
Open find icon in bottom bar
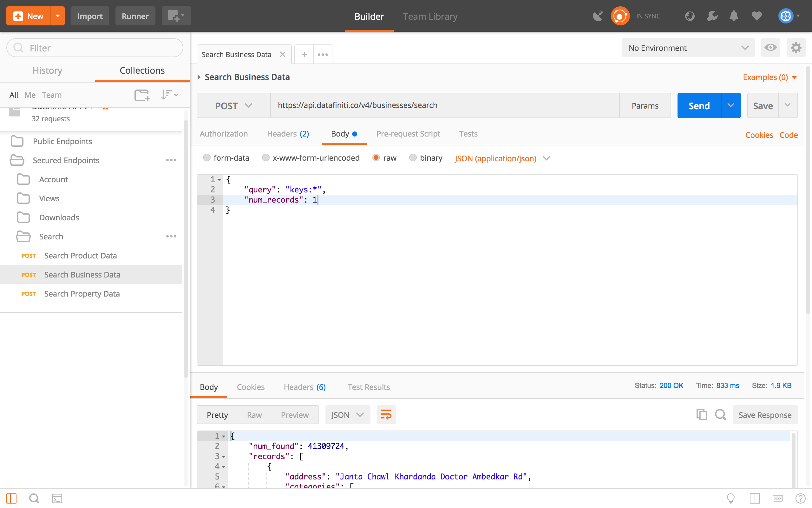(34, 498)
